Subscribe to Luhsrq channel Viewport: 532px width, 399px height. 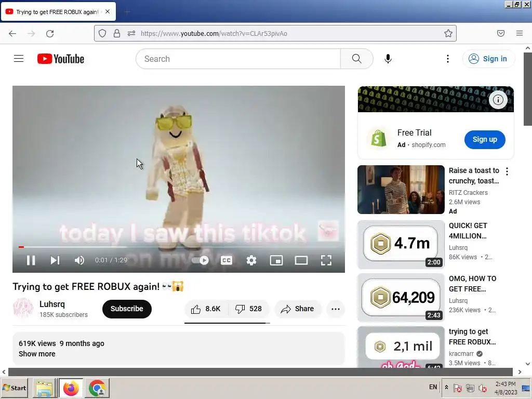coord(127,309)
